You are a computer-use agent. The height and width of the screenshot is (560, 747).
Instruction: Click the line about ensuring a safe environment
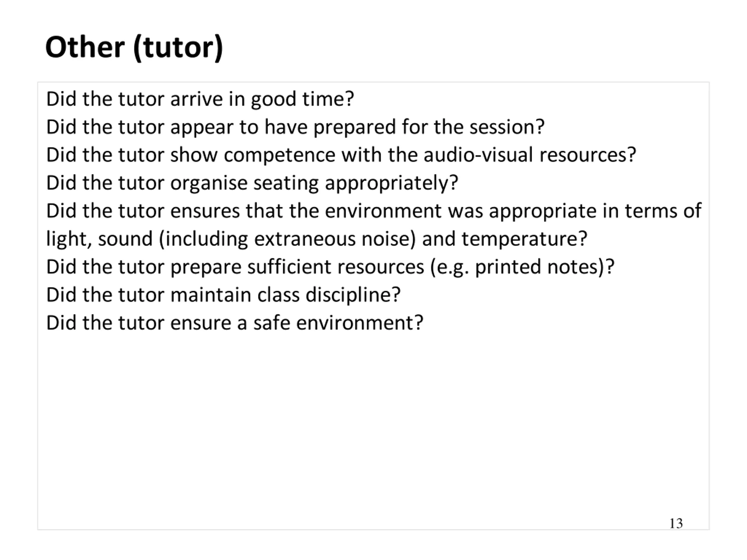235,323
